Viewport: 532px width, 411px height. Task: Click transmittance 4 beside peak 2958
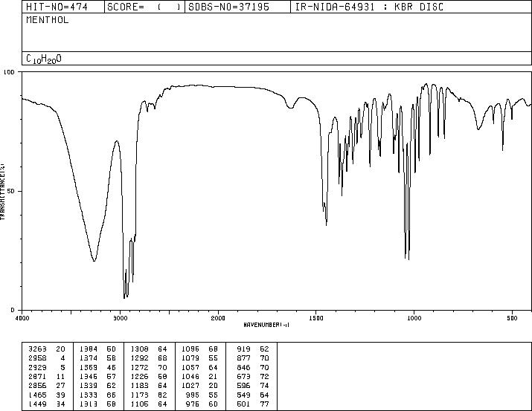63,358
